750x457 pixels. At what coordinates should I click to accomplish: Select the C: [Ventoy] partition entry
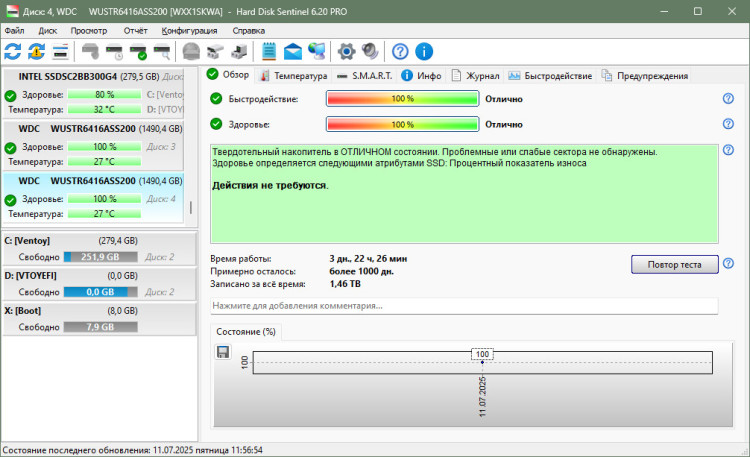click(x=99, y=249)
